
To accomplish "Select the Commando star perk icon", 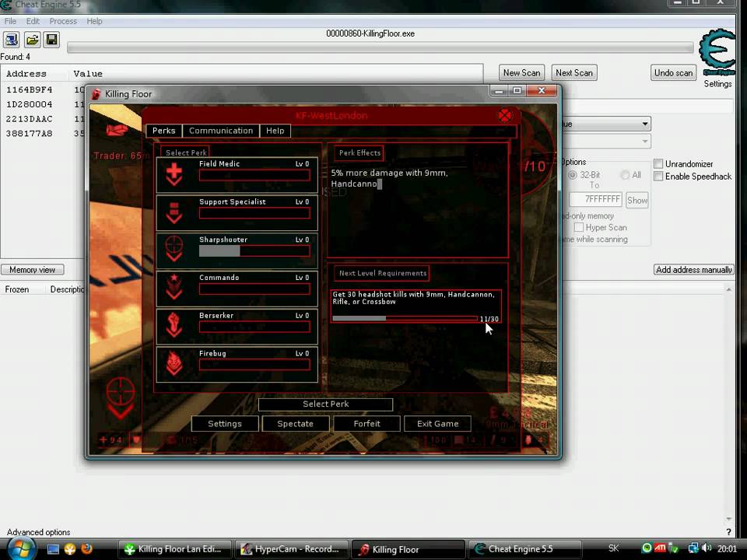I will tap(174, 288).
